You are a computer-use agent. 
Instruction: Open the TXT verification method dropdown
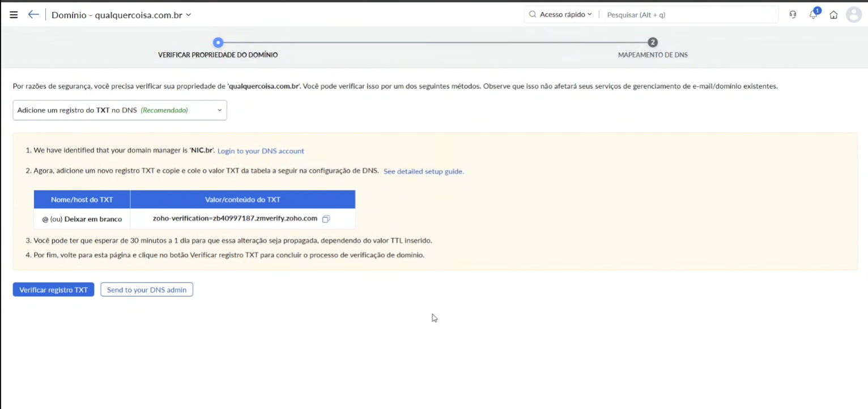[x=120, y=110]
